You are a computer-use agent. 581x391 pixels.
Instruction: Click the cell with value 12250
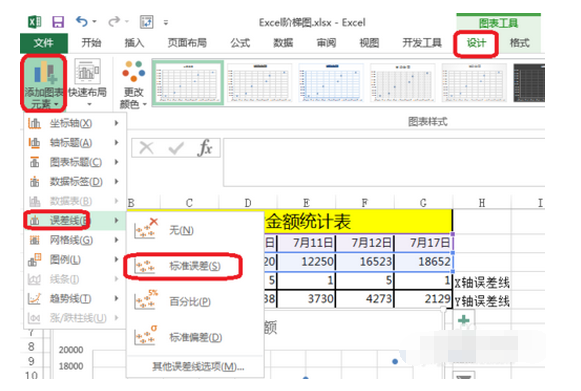click(306, 262)
